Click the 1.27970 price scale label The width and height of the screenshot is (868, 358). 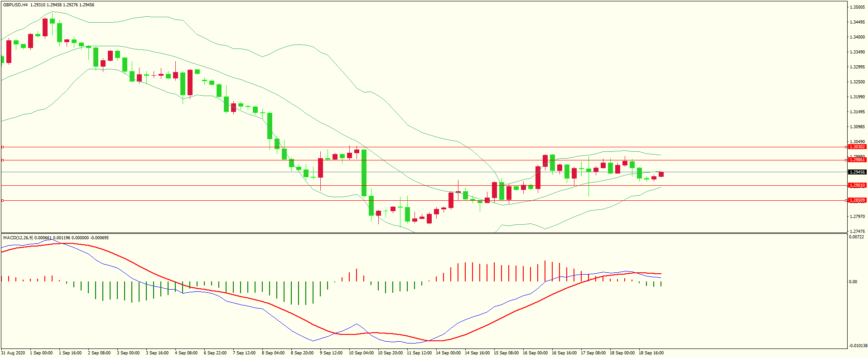(858, 217)
